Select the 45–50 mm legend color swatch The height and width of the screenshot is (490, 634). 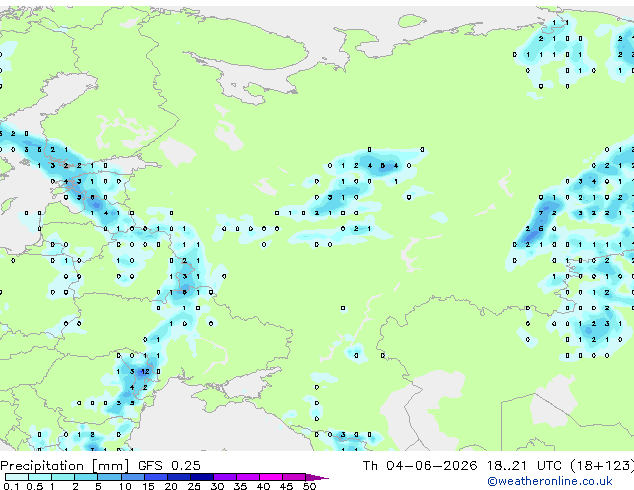coord(294,477)
